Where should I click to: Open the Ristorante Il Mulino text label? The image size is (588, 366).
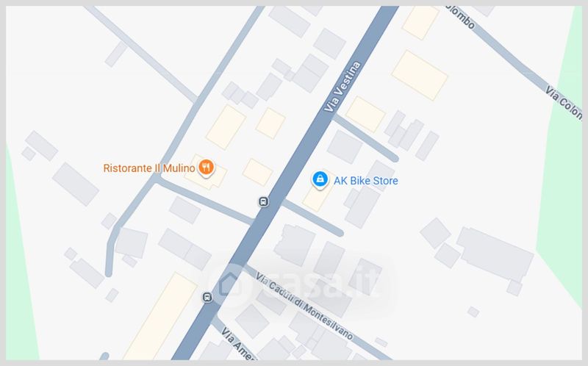coord(149,168)
